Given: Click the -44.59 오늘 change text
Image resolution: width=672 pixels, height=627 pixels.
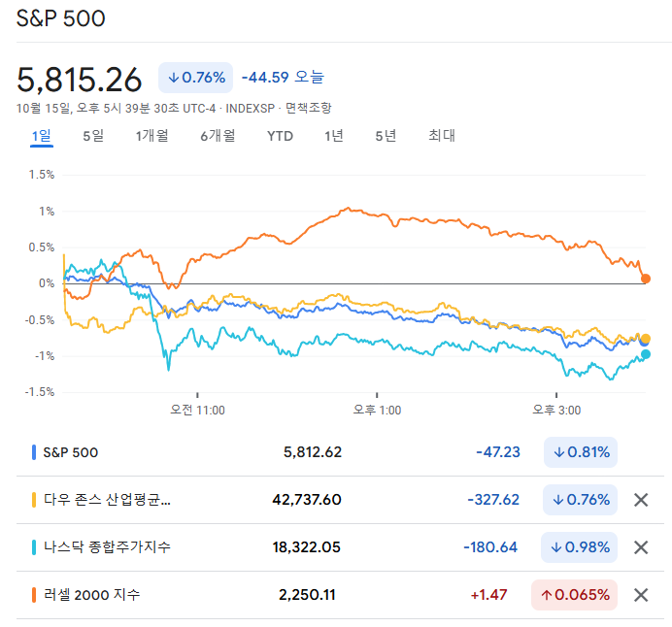Looking at the screenshot, I should [x=283, y=78].
